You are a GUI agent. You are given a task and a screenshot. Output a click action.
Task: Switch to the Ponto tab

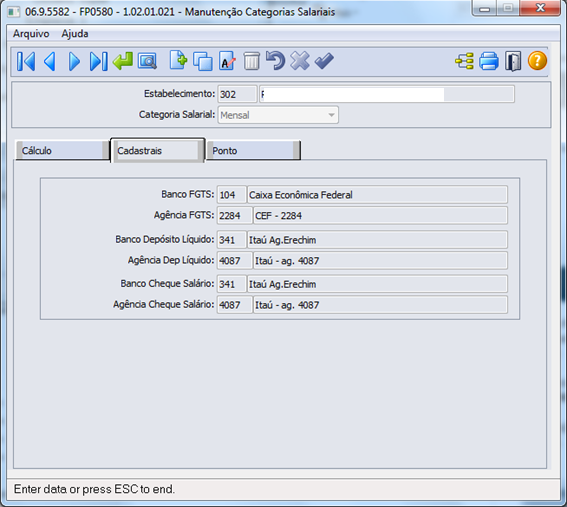(x=253, y=150)
